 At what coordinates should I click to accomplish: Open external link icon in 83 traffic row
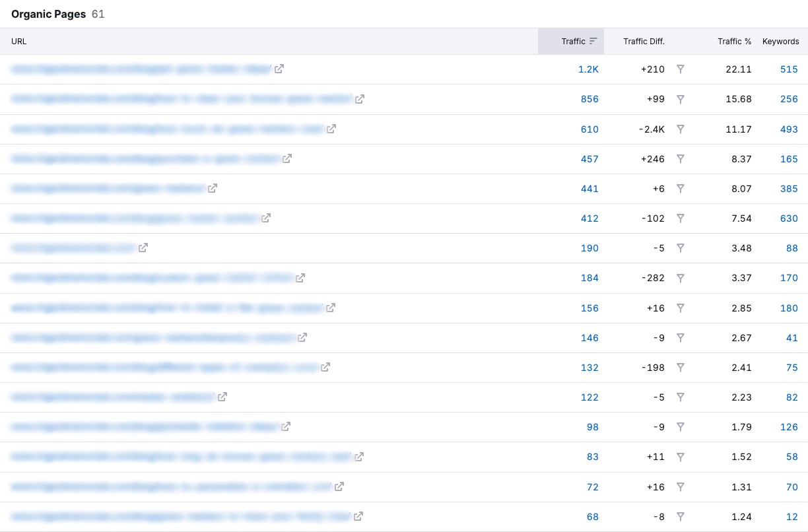click(359, 457)
